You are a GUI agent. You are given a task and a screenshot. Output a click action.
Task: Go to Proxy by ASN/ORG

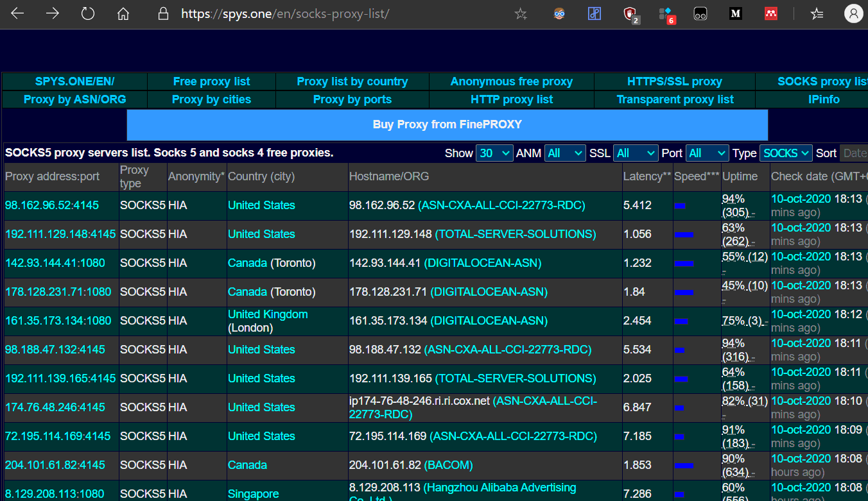coord(74,99)
